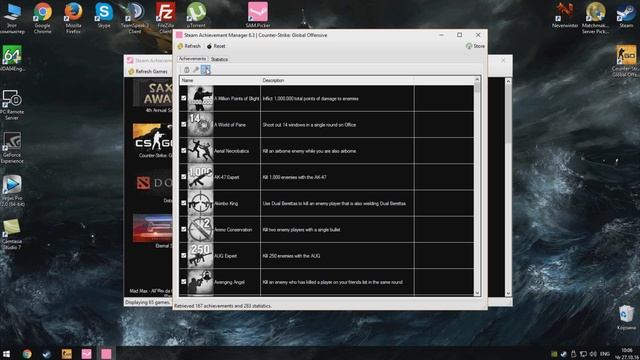640x360 pixels.
Task: Click the AUG Expert achievement icon
Action: [200, 256]
